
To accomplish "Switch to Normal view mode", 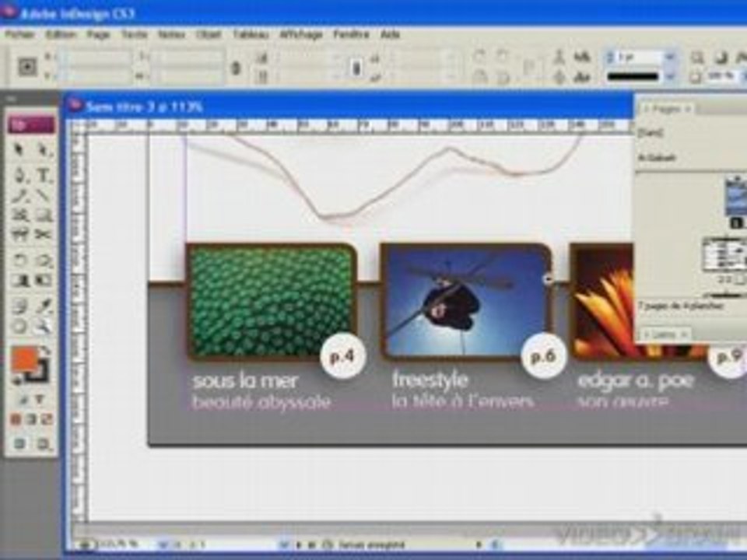I will pyautogui.click(x=19, y=444).
